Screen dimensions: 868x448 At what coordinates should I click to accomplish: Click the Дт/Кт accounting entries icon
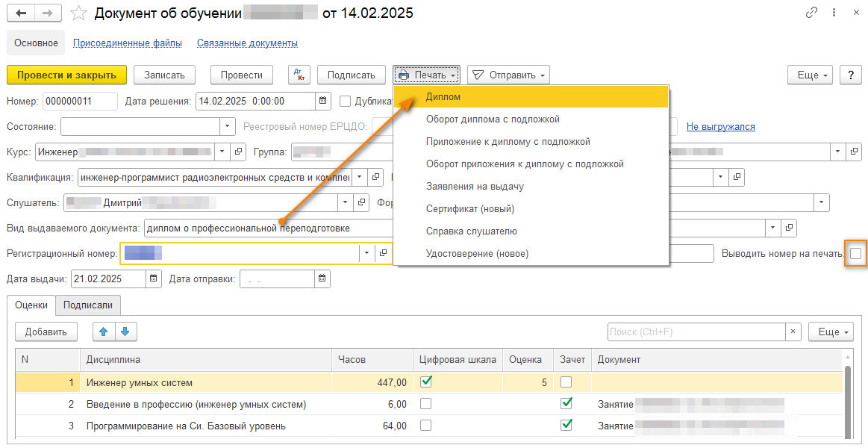coord(299,75)
